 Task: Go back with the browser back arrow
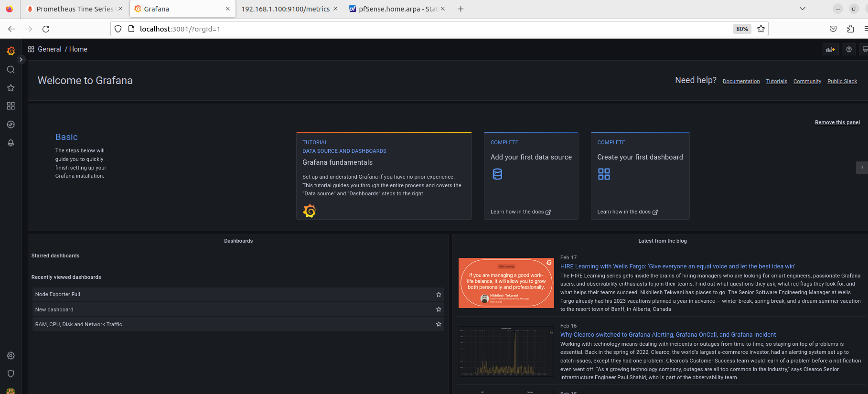pyautogui.click(x=11, y=29)
